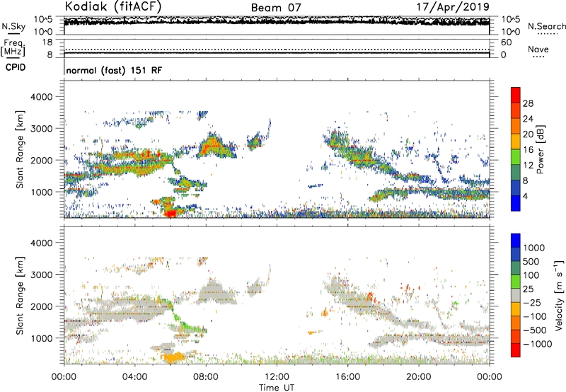Click the '12:00' time axis tick label
The height and width of the screenshot is (392, 566).
[x=277, y=377]
